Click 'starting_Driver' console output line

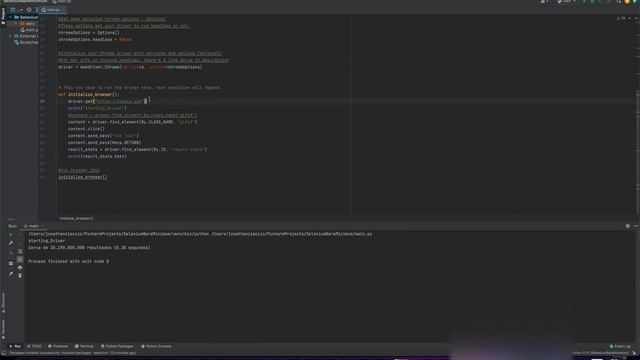pyautogui.click(x=47, y=241)
